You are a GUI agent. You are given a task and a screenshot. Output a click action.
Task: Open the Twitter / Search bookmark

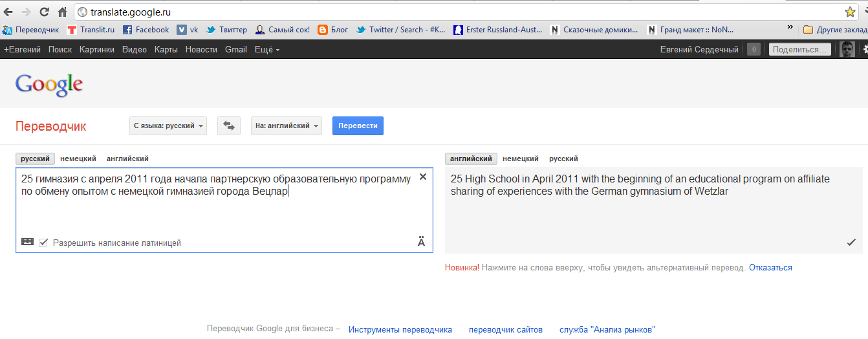click(401, 30)
